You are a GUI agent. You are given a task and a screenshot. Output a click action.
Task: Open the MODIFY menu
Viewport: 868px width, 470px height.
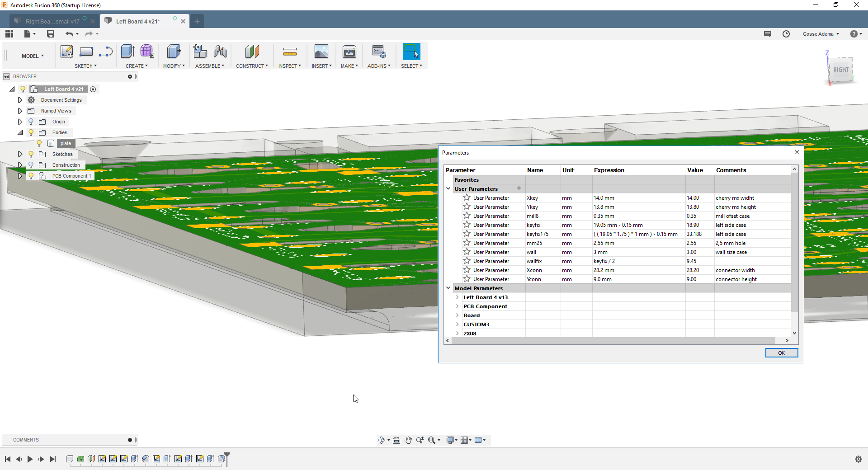point(174,66)
